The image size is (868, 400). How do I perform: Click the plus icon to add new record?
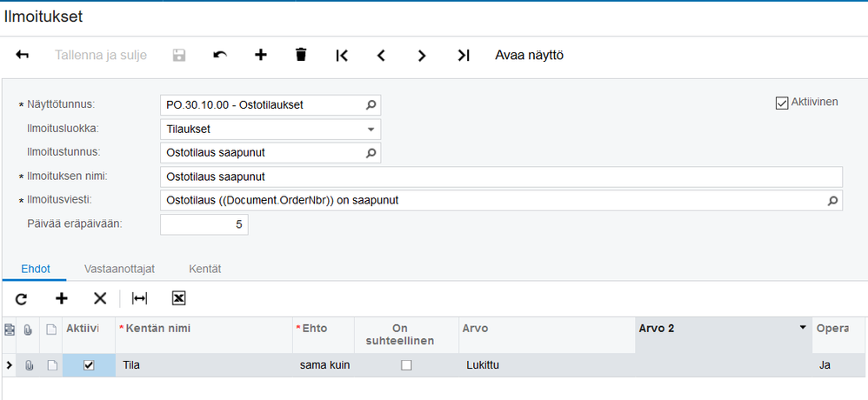(260, 56)
